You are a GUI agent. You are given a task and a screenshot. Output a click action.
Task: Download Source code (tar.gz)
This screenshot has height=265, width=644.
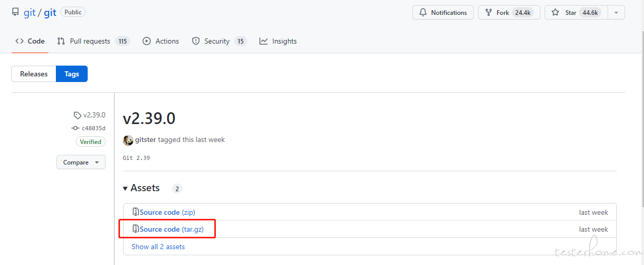(x=172, y=229)
